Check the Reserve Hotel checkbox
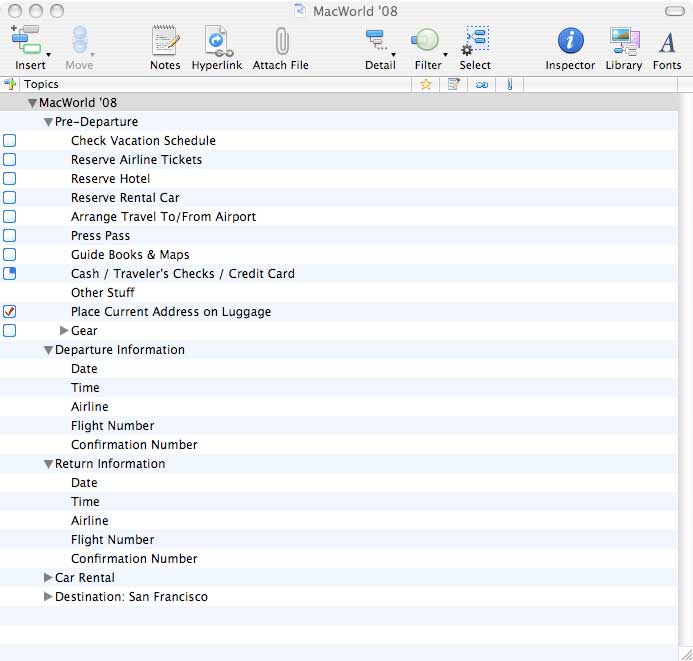The image size is (693, 661). (x=9, y=179)
